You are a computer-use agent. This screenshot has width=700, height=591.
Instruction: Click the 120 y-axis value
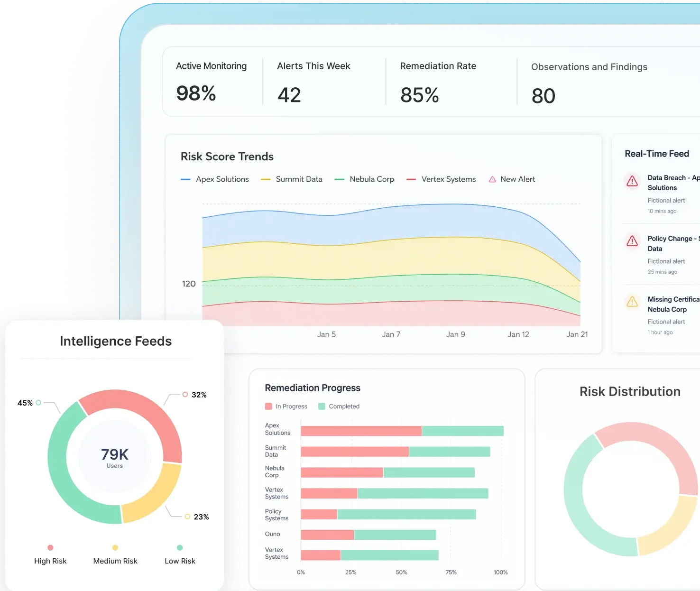coord(189,284)
